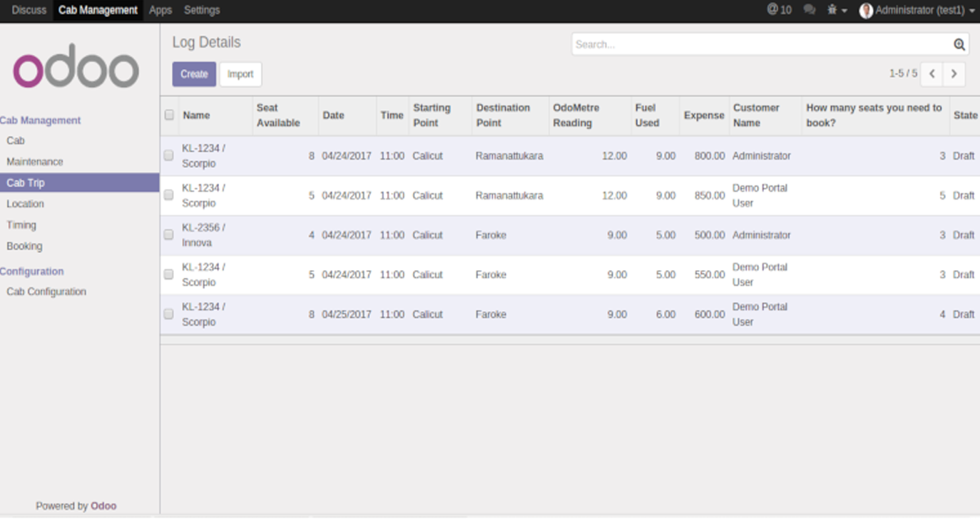The image size is (980, 519).
Task: Open Cab Configuration in the sidebar
Action: click(x=46, y=292)
